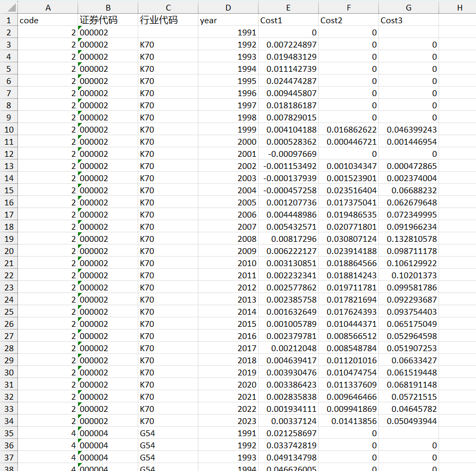This screenshot has width=476, height=471.
Task: Select row 1 header
Action: [x=9, y=21]
